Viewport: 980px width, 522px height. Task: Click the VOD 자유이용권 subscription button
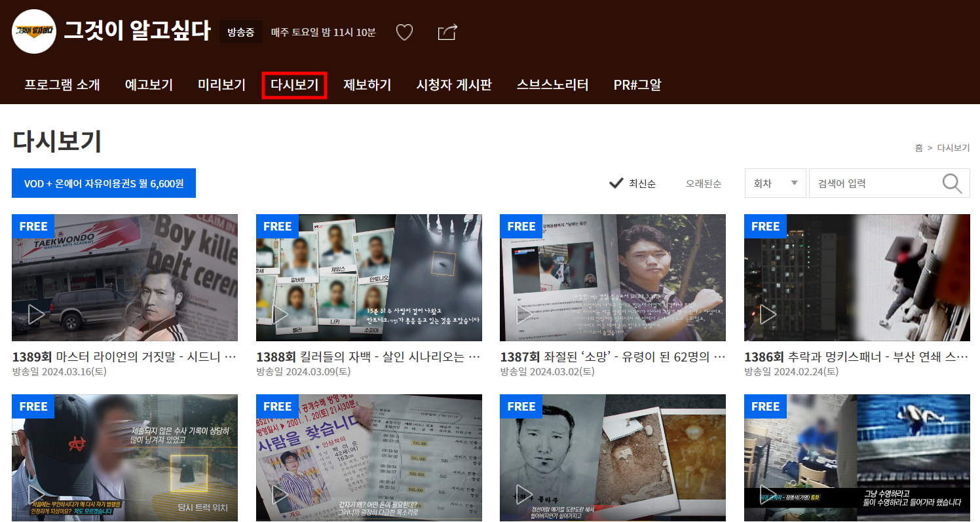click(104, 183)
